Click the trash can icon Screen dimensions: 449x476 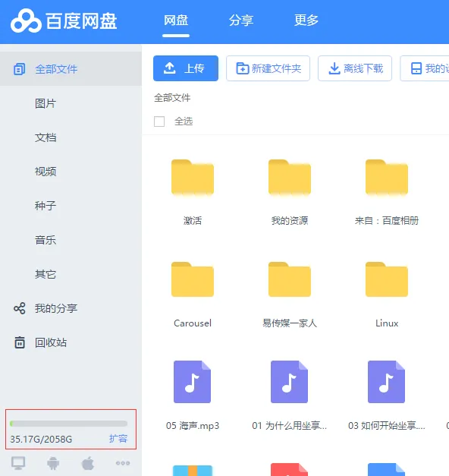coord(20,342)
